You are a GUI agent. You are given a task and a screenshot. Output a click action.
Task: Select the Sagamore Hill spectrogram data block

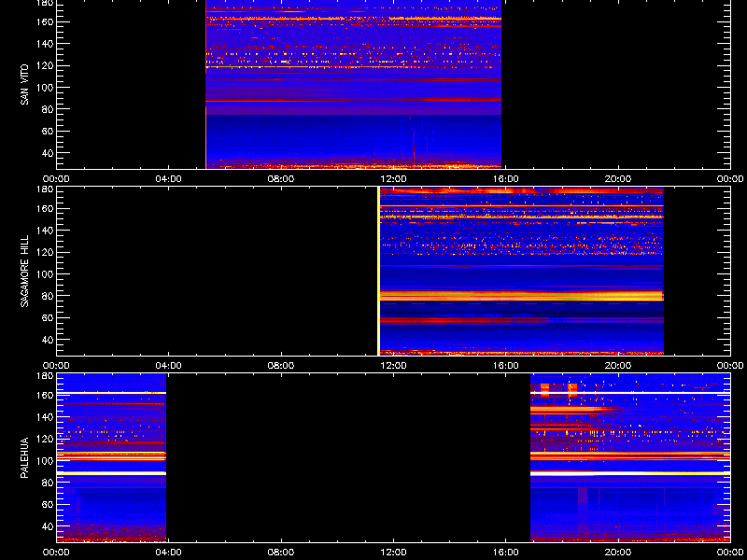tap(521, 271)
